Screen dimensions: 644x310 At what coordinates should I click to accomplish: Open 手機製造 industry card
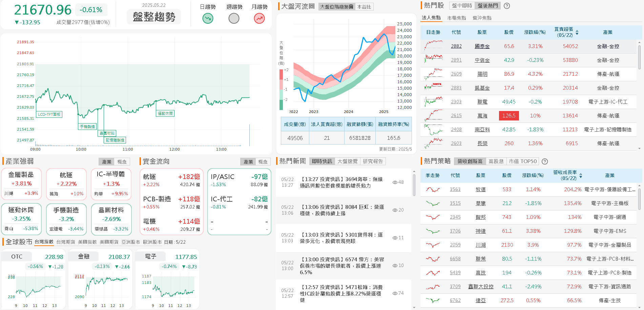66,219
